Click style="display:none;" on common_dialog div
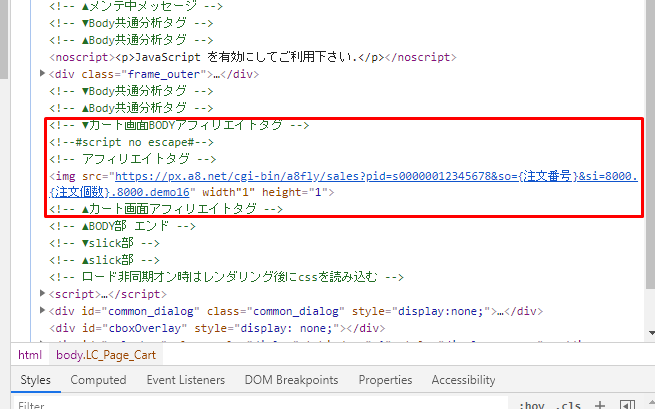 click(x=421, y=311)
